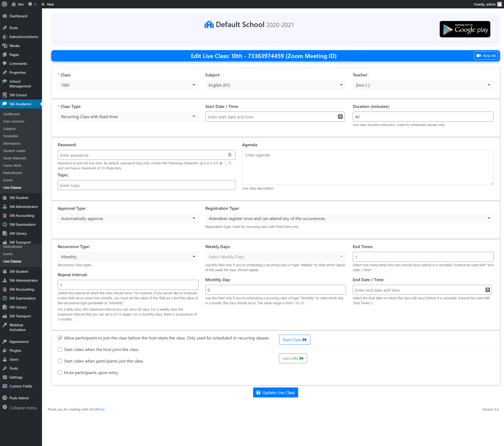
Task: Open Timetable in SM Academic submenu
Action: pyautogui.click(x=10, y=136)
